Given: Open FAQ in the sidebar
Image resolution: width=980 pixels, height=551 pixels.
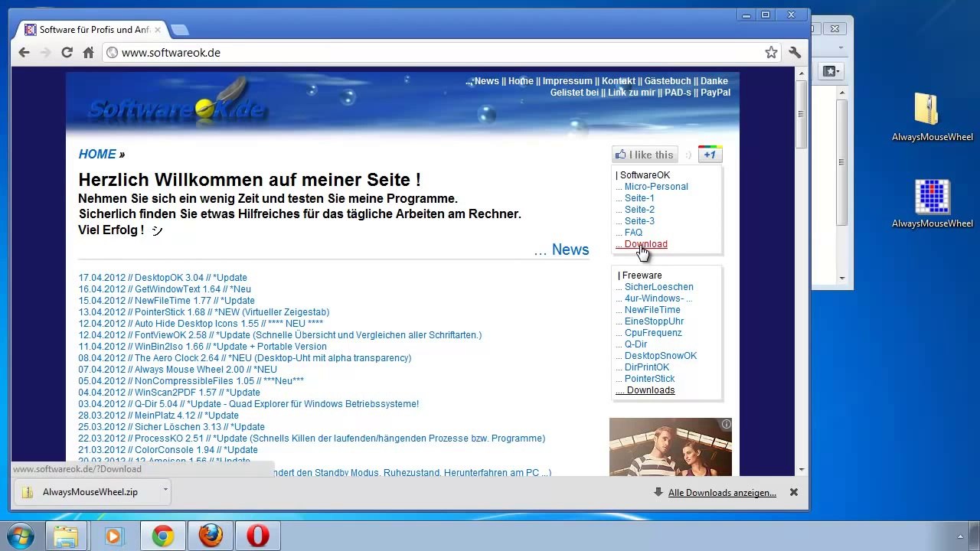Looking at the screenshot, I should click(x=633, y=233).
